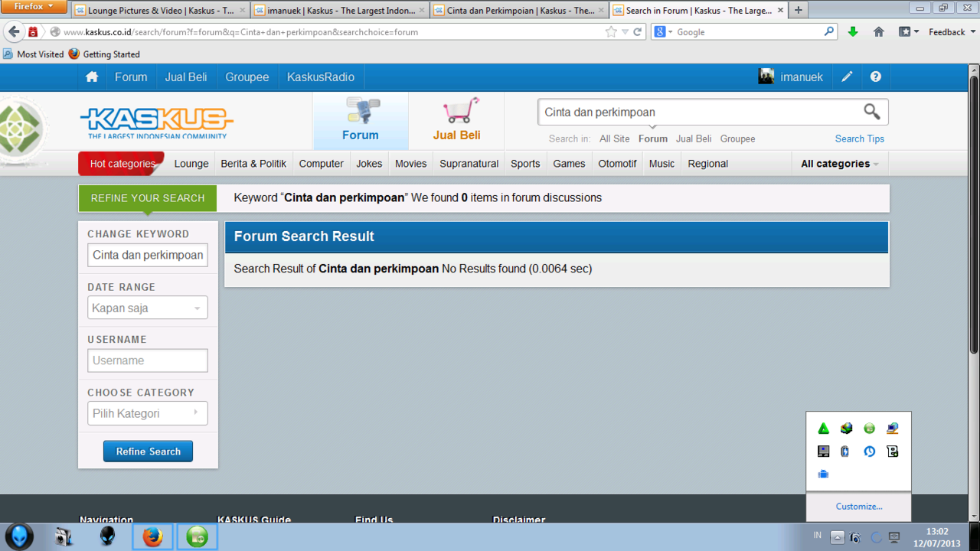Open Firefox from the taskbar
This screenshot has height=551, width=980.
tap(152, 537)
